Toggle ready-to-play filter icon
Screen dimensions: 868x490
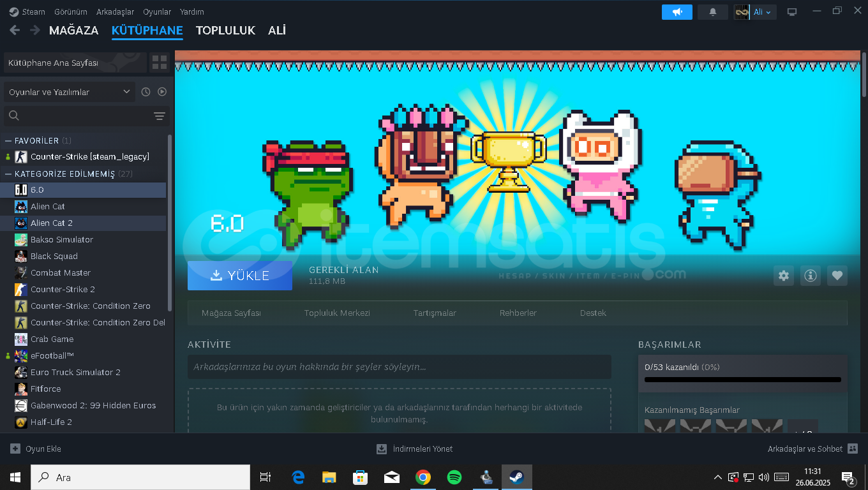[162, 92]
